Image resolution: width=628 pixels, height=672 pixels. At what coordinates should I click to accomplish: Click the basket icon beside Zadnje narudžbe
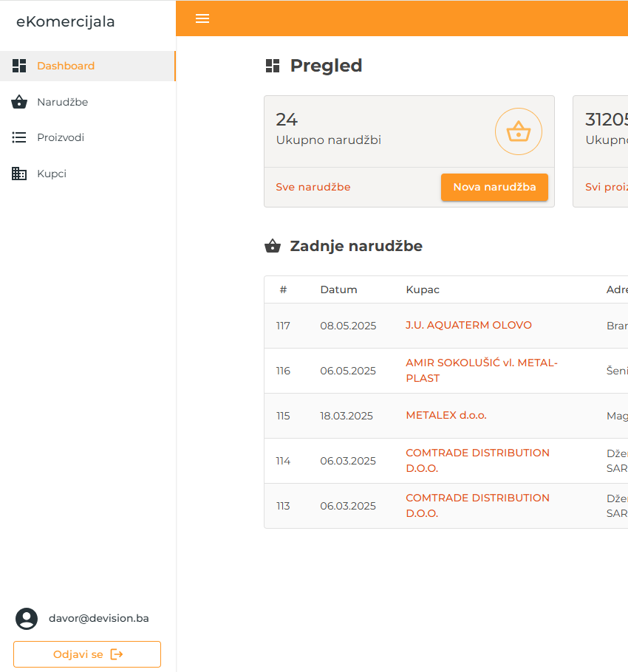273,247
